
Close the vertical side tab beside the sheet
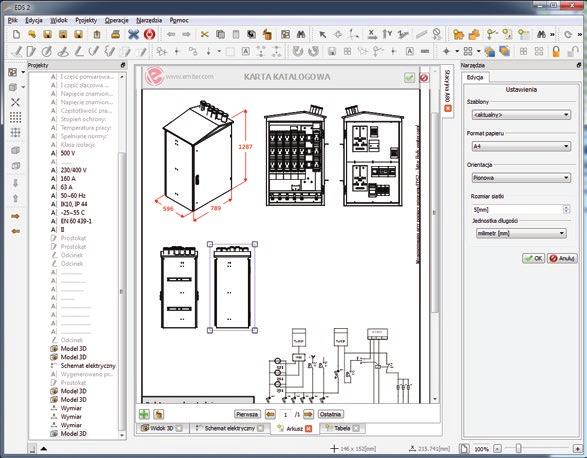pos(447,108)
